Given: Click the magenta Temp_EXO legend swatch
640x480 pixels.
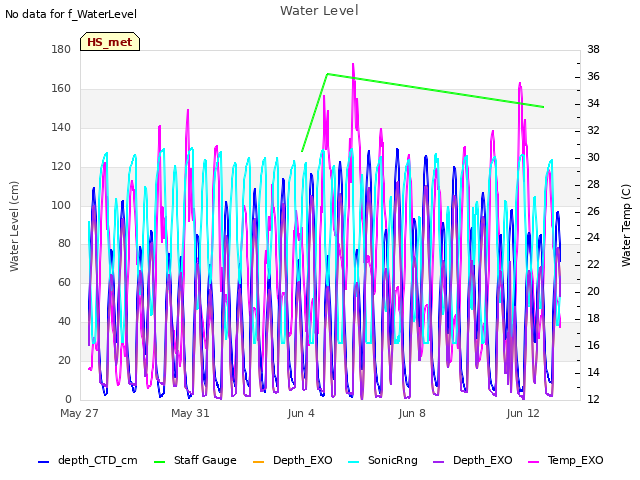Looking at the screenshot, I should [x=533, y=462].
